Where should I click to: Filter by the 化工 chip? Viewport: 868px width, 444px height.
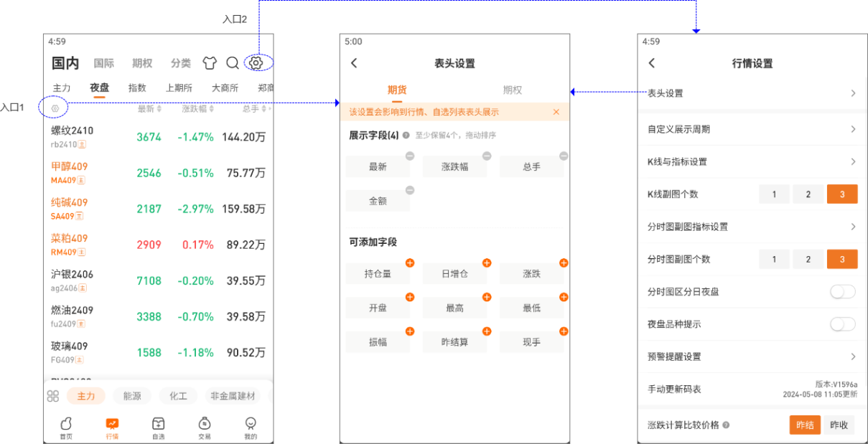point(178,396)
